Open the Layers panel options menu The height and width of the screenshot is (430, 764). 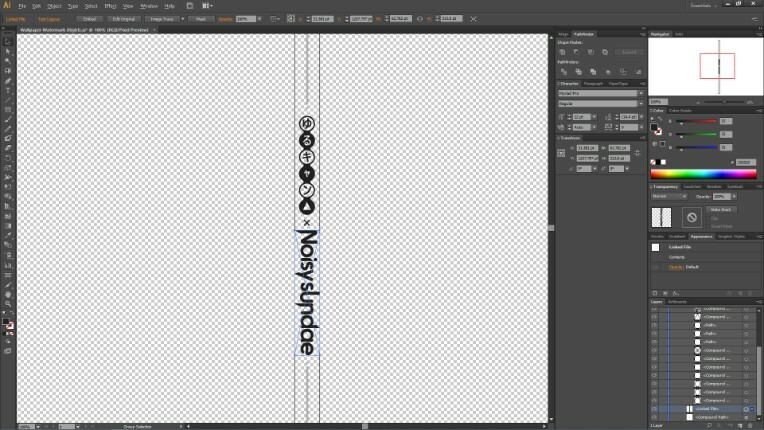(x=759, y=302)
